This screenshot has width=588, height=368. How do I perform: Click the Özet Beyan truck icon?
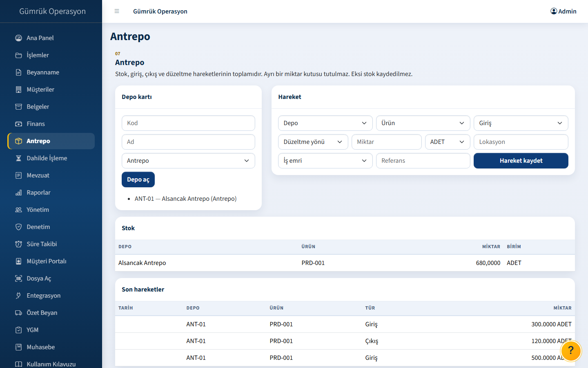pos(18,313)
